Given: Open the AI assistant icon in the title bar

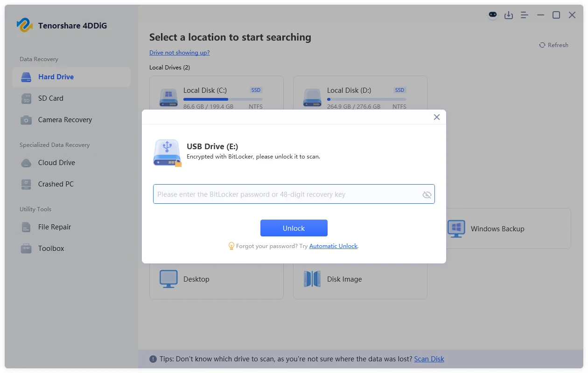Looking at the screenshot, I should point(493,15).
